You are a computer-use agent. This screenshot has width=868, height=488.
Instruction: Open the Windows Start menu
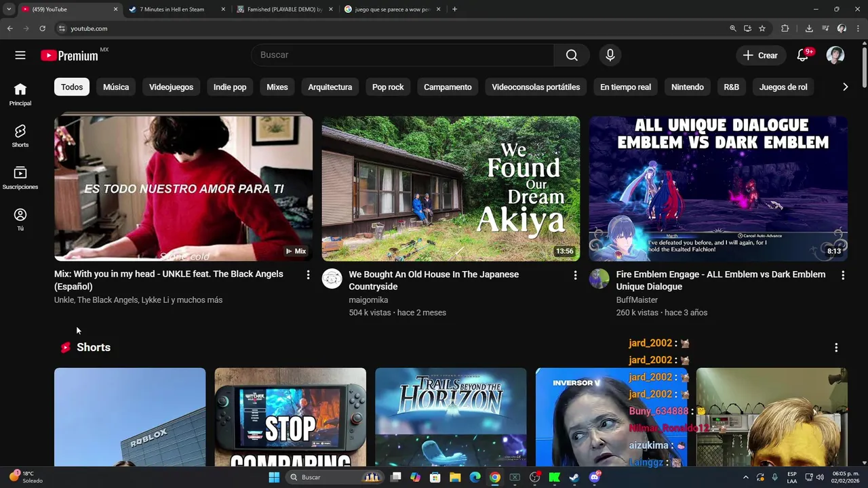click(x=274, y=477)
